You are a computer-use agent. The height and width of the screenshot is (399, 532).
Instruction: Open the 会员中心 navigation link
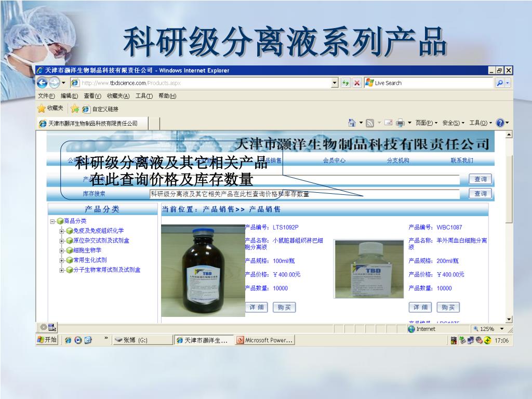(334, 161)
